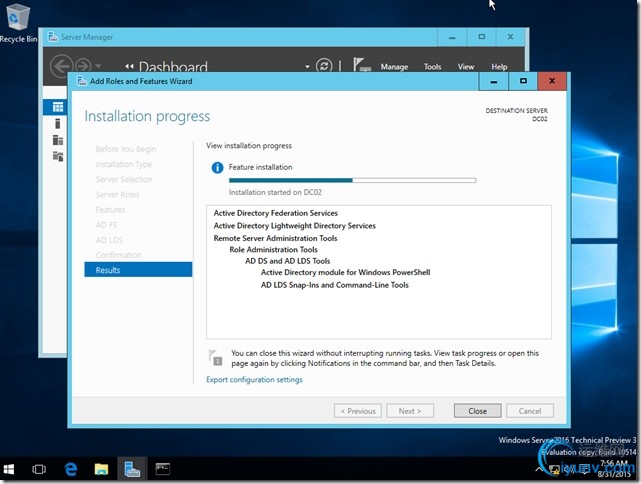Select the Installation Type step
This screenshot has width=641, height=484.
coord(123,164)
